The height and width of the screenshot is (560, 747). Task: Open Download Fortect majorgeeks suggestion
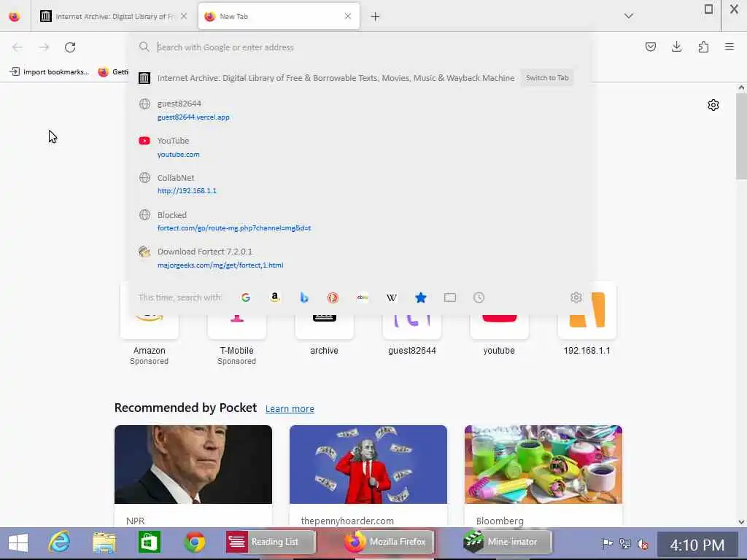coord(360,258)
